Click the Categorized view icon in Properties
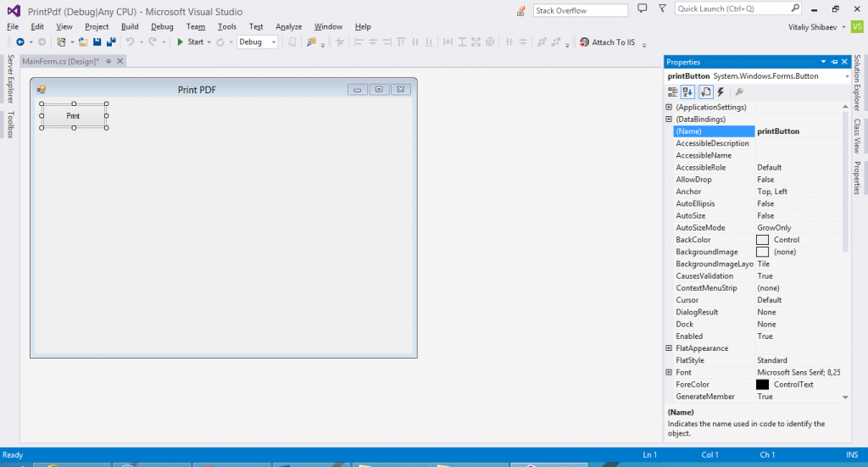 pyautogui.click(x=672, y=92)
